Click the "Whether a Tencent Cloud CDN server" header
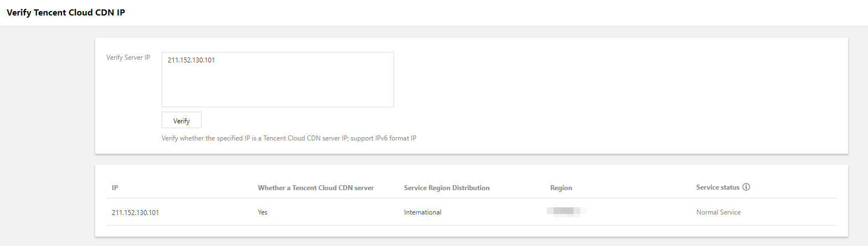The width and height of the screenshot is (868, 246). pos(316,188)
